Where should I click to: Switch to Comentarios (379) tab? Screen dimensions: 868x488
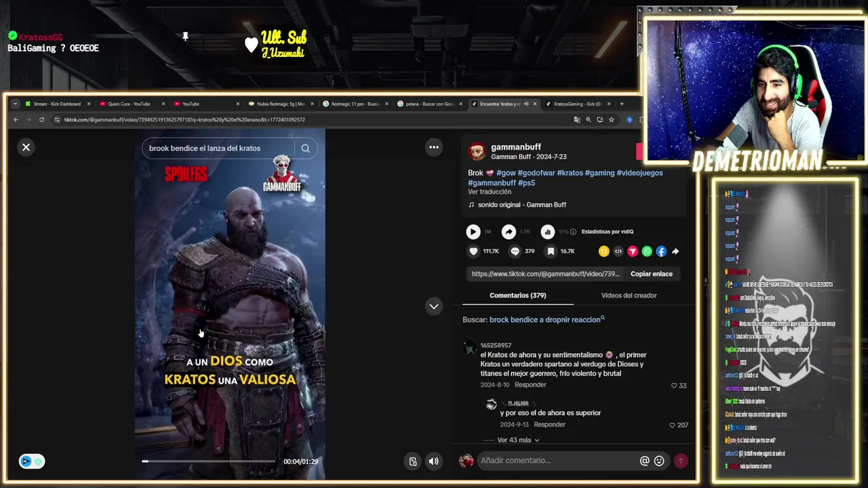(517, 296)
